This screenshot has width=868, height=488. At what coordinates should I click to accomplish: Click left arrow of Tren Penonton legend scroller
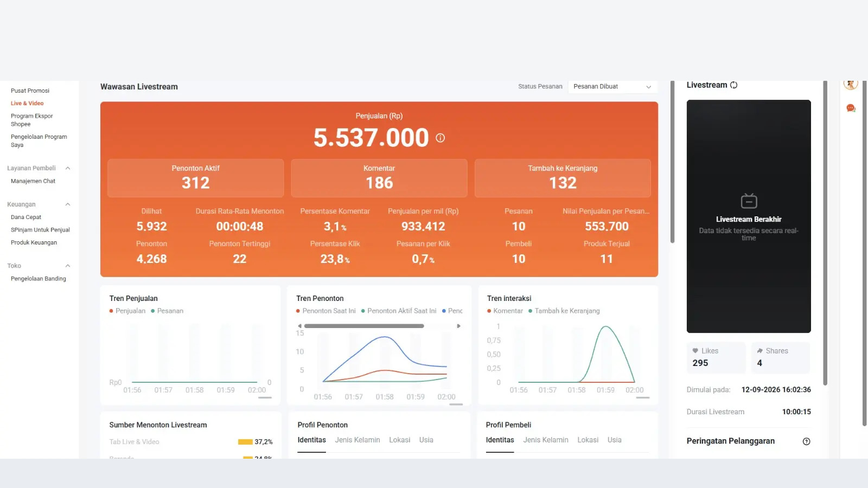coord(299,326)
